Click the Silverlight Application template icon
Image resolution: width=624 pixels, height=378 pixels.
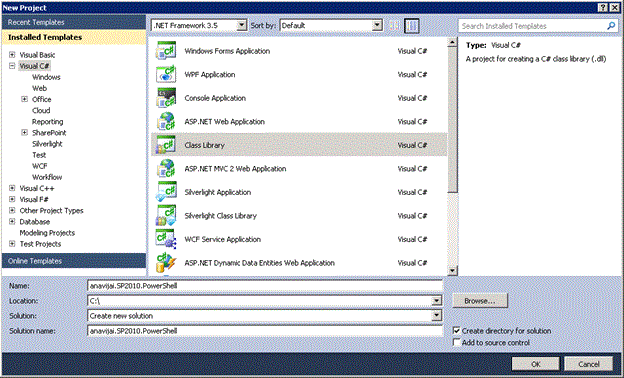[x=166, y=192]
